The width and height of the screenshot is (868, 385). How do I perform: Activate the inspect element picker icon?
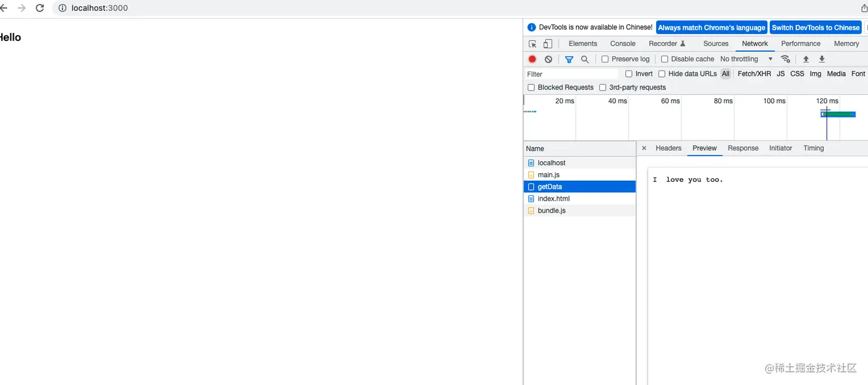coord(533,44)
